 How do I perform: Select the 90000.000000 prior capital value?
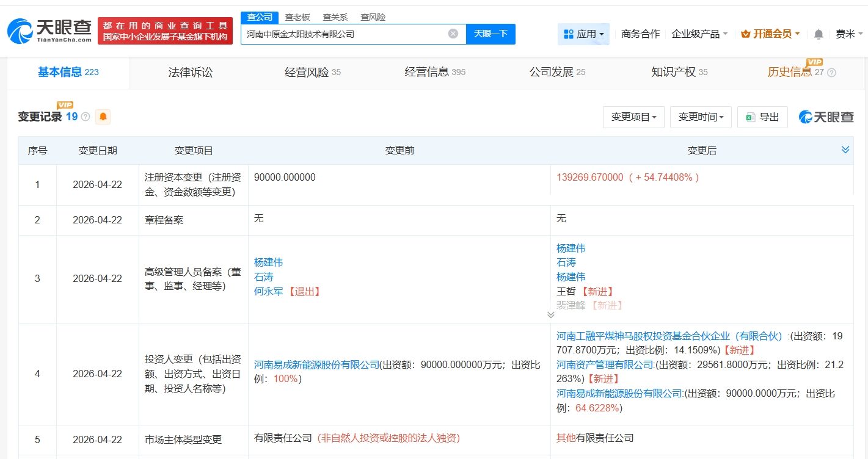click(x=285, y=178)
